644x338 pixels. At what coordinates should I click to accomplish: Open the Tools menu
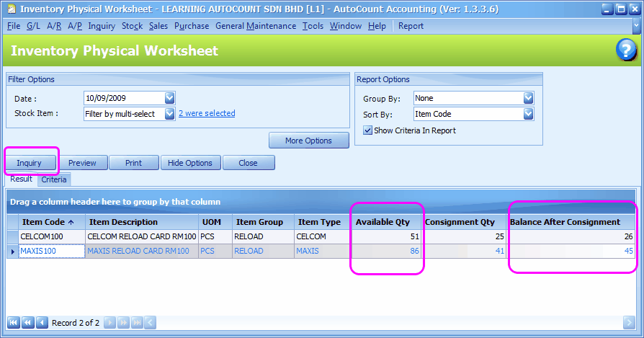(x=313, y=26)
